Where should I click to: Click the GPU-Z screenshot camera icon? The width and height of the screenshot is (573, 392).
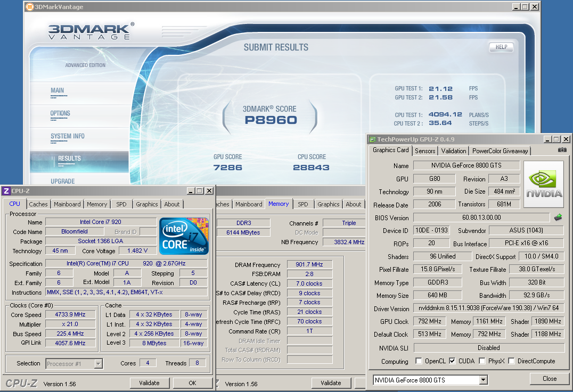562,150
